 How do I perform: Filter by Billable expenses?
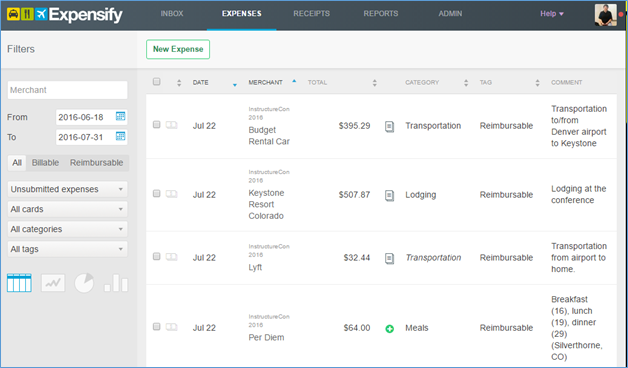[45, 163]
